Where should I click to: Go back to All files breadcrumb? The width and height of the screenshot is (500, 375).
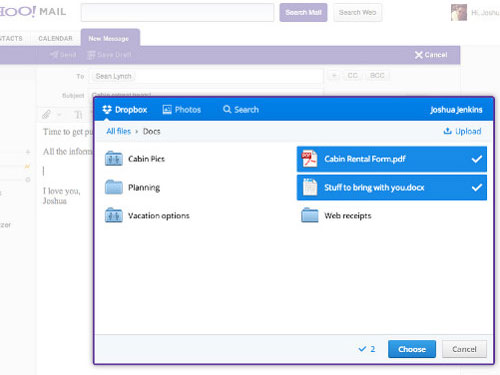click(x=118, y=131)
